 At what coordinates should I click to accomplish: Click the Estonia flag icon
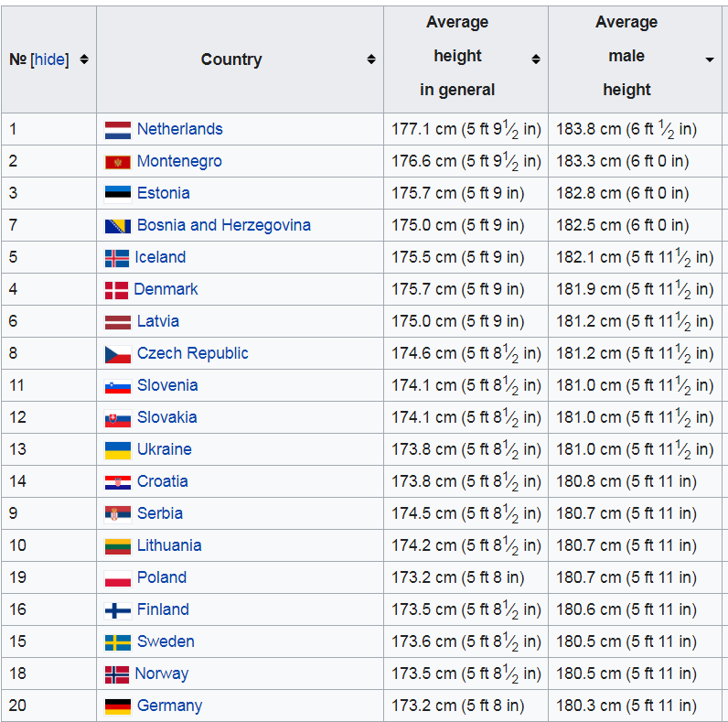pos(118,194)
